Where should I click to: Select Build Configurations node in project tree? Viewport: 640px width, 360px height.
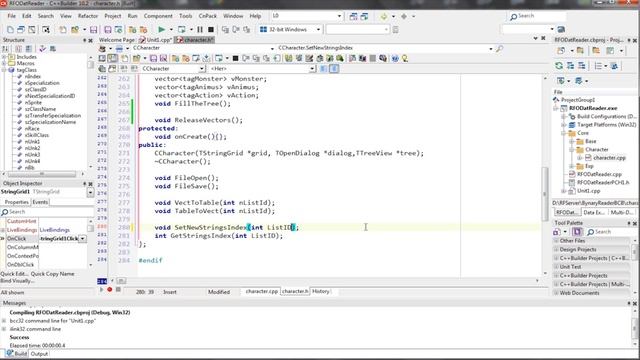[606, 116]
